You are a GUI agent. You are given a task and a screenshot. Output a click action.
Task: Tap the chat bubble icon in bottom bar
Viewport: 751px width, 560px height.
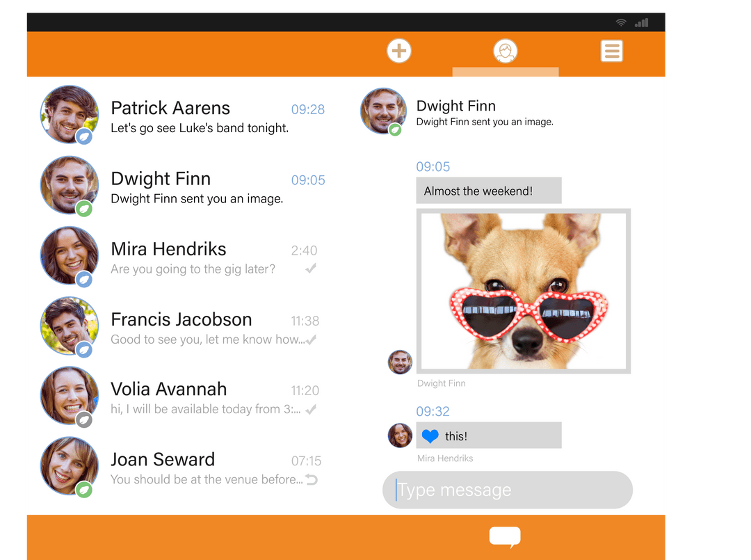[x=505, y=537]
